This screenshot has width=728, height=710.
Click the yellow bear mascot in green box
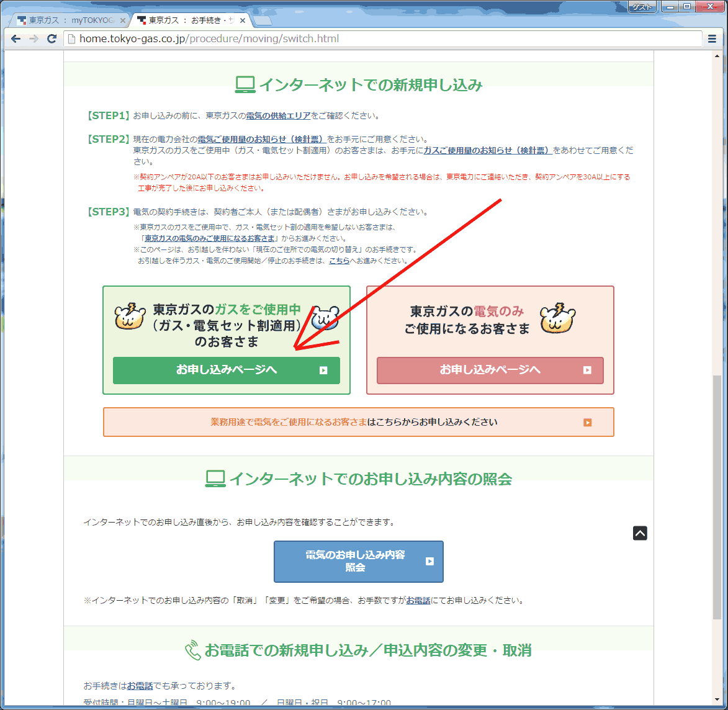click(x=130, y=317)
